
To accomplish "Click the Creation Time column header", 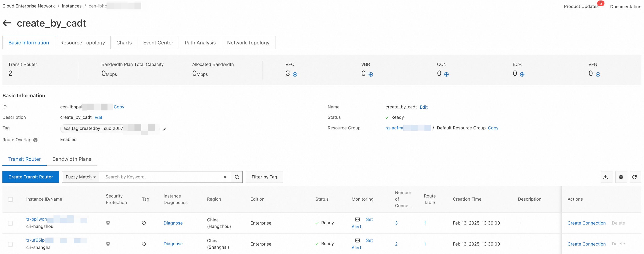I will 467,199.
